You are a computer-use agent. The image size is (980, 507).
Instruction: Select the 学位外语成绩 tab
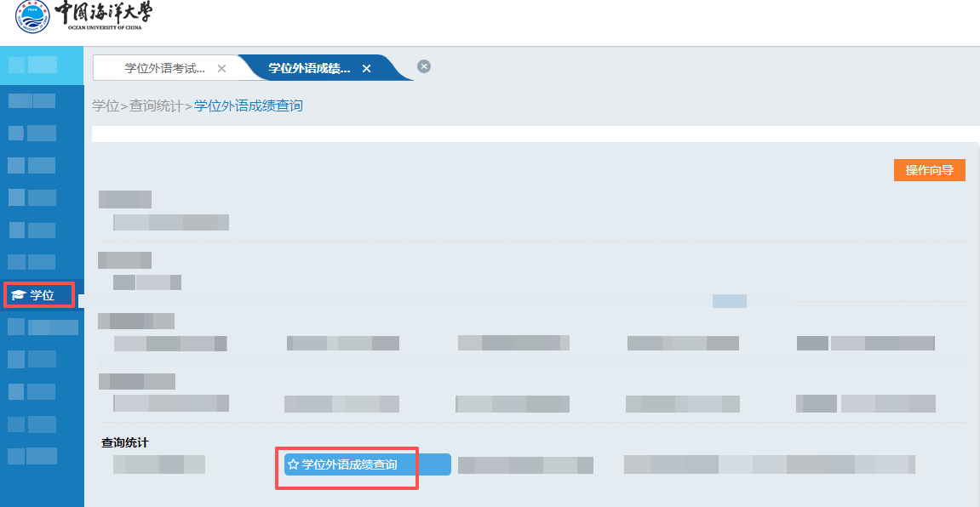click(x=309, y=68)
